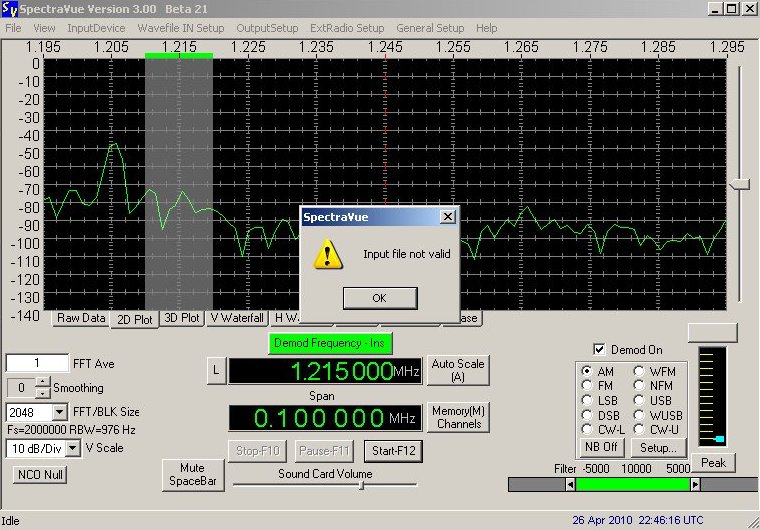
Task: Select WUSB demodulation mode
Action: click(639, 416)
